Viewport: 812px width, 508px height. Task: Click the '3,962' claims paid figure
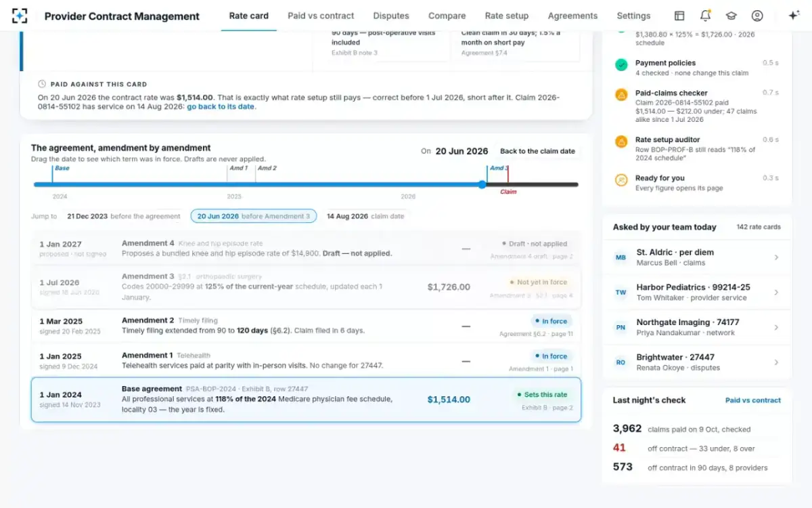627,429
